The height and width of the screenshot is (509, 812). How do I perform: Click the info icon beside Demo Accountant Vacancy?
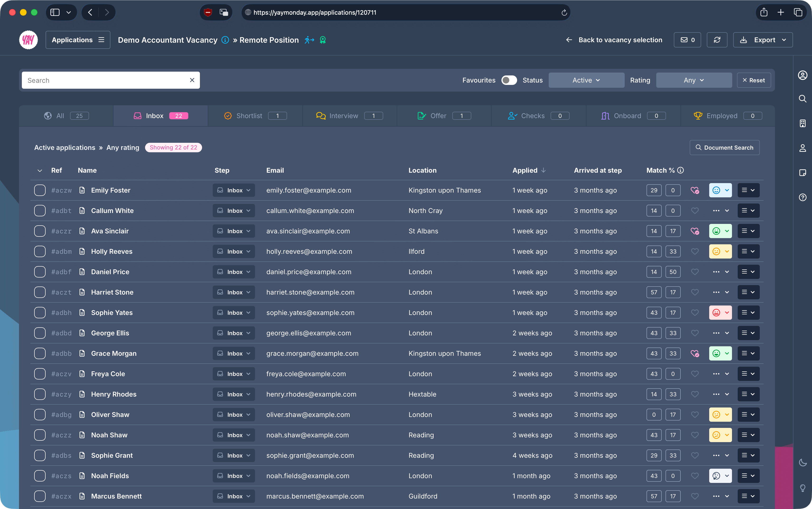click(x=225, y=40)
